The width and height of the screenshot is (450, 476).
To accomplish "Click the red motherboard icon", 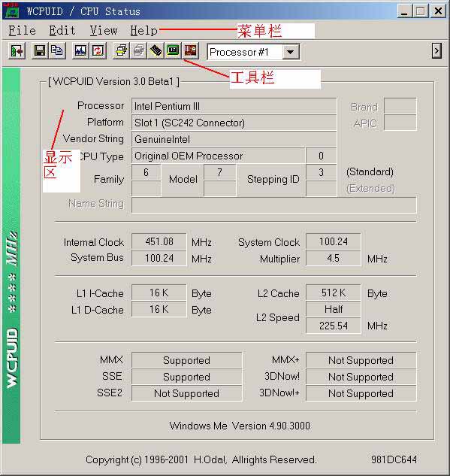I will pyautogui.click(x=190, y=50).
